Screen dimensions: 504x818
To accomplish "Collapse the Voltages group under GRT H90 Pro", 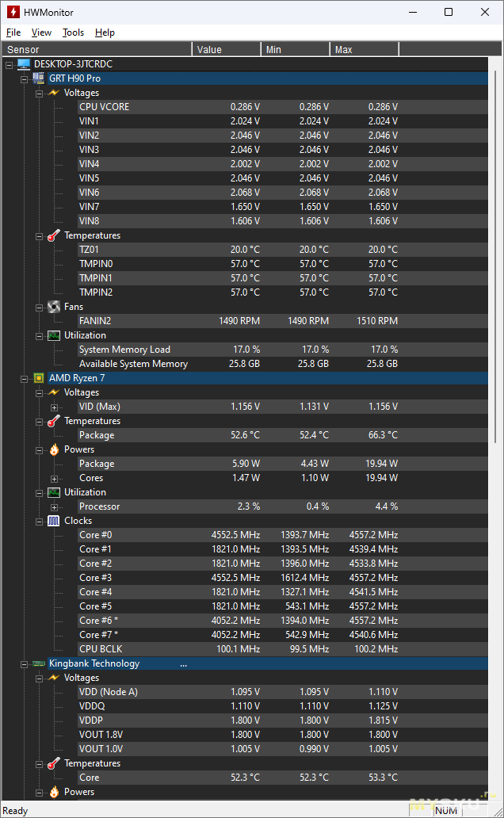I will click(39, 94).
